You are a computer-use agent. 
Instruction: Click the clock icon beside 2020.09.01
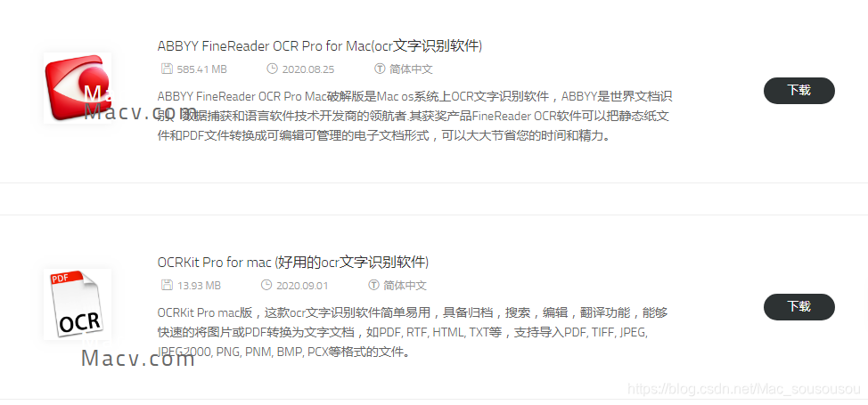point(266,286)
